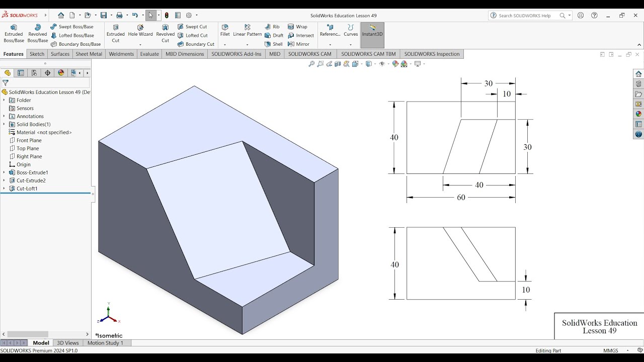Click the Home icon in title toolbar
Screen dimensions: 644x362
coord(61,16)
